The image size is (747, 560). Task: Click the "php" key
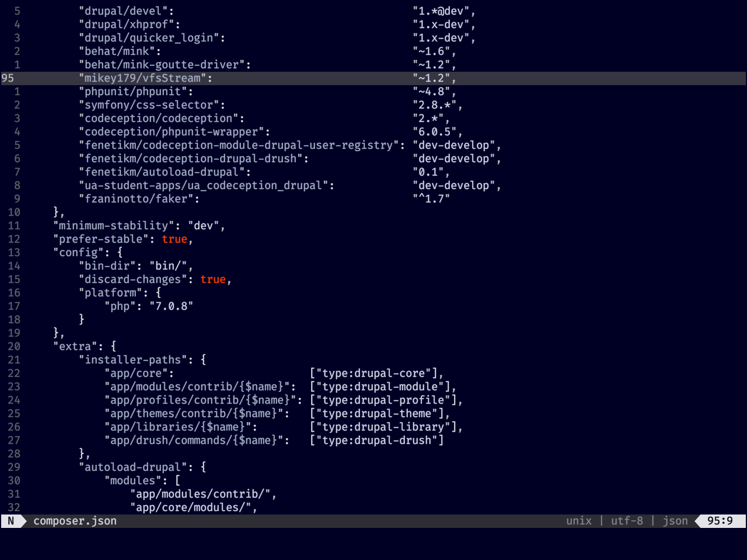coord(120,306)
